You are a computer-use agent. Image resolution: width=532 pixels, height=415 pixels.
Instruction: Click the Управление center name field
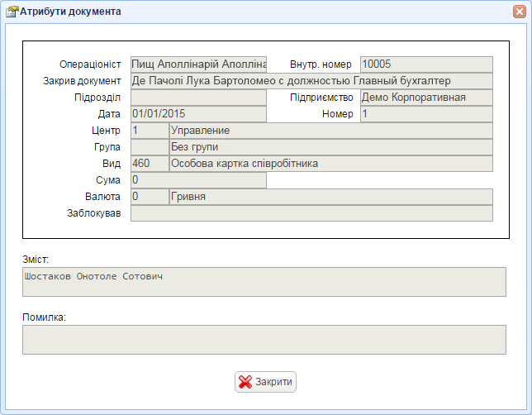[331, 131]
